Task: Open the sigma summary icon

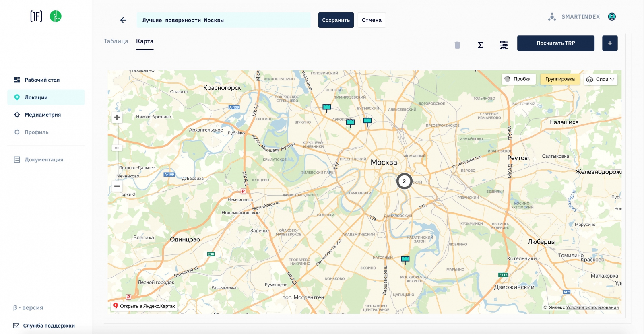Action: pyautogui.click(x=481, y=45)
